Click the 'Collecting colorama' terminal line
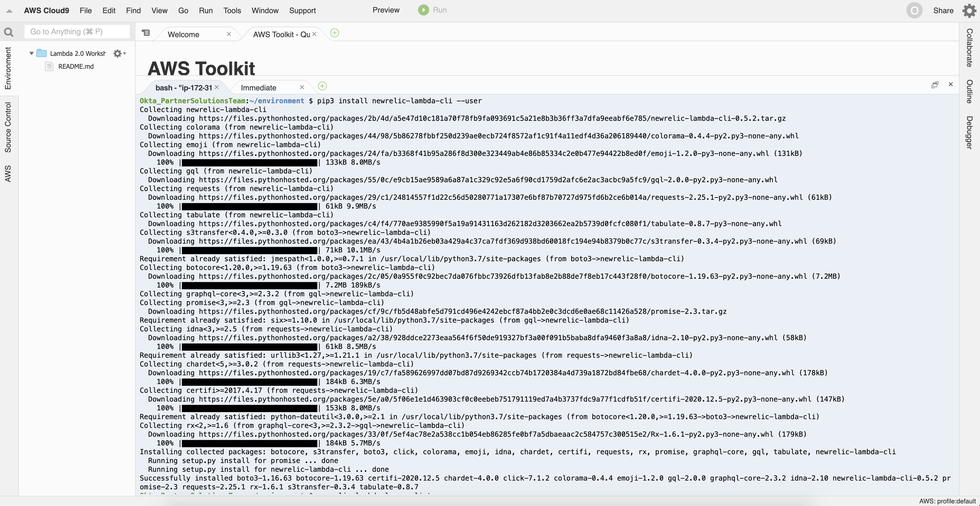This screenshot has height=506, width=980. tap(236, 127)
